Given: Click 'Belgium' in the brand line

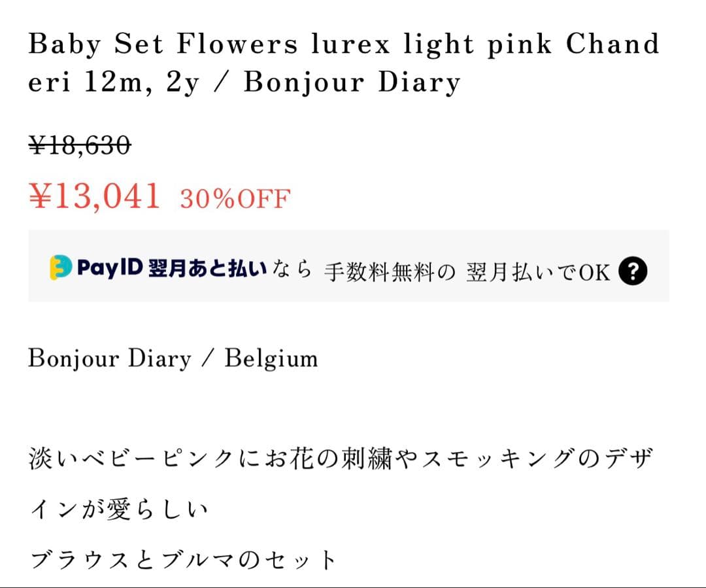Looking at the screenshot, I should point(271,358).
